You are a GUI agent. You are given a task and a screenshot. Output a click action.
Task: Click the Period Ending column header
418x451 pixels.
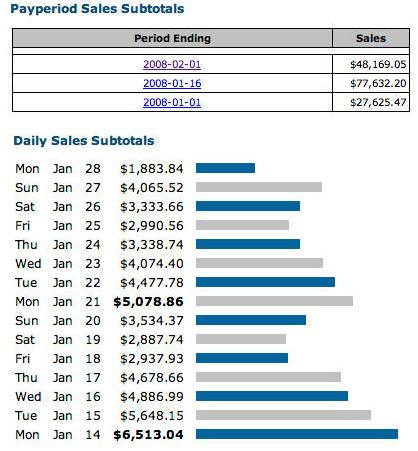[172, 38]
